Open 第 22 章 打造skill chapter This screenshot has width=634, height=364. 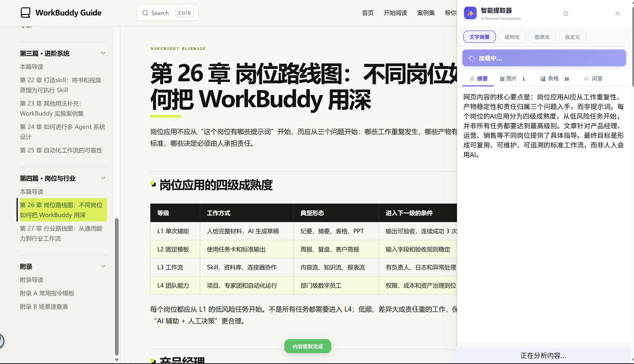(60, 85)
